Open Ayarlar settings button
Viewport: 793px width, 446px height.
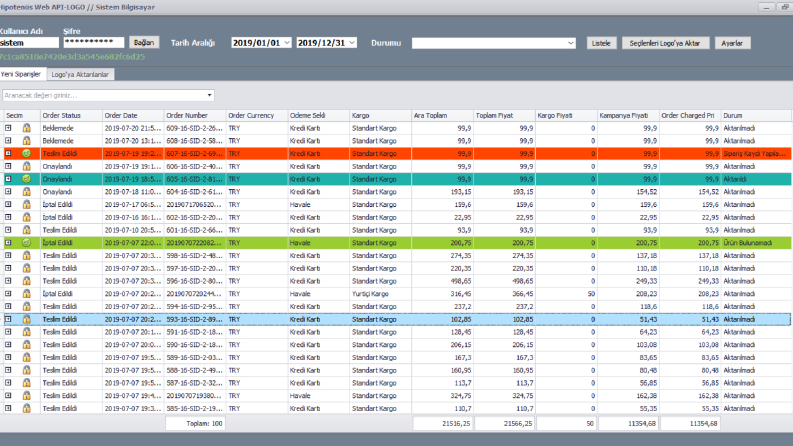[732, 43]
